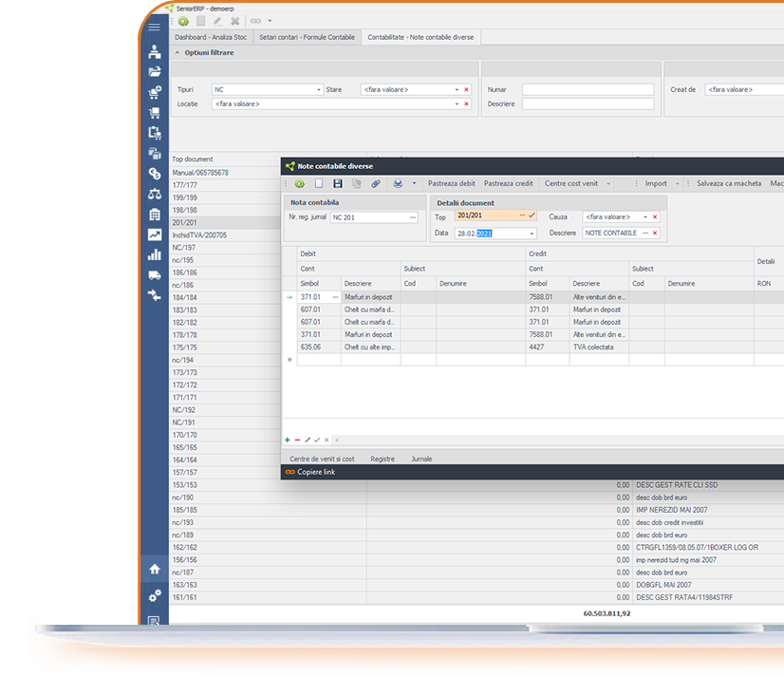Click the Pastreaza debit button

(452, 183)
